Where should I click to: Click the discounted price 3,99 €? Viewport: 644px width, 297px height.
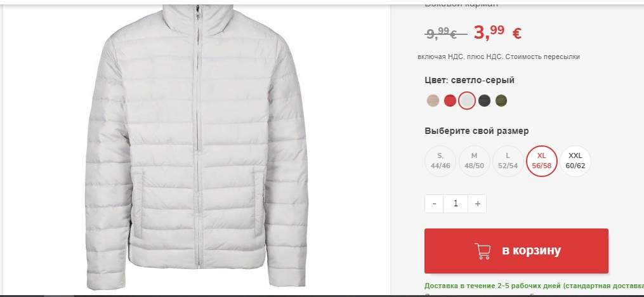(497, 32)
